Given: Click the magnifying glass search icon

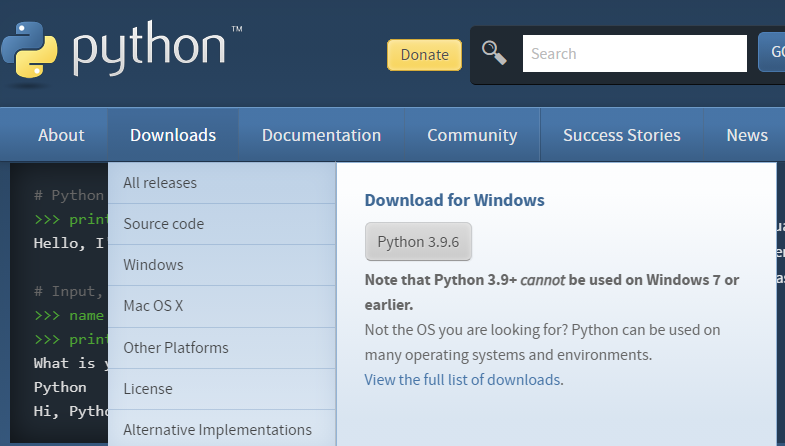Looking at the screenshot, I should 494,53.
